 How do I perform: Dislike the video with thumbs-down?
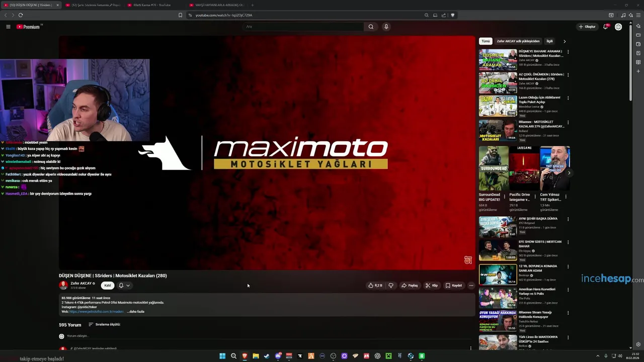pyautogui.click(x=391, y=286)
